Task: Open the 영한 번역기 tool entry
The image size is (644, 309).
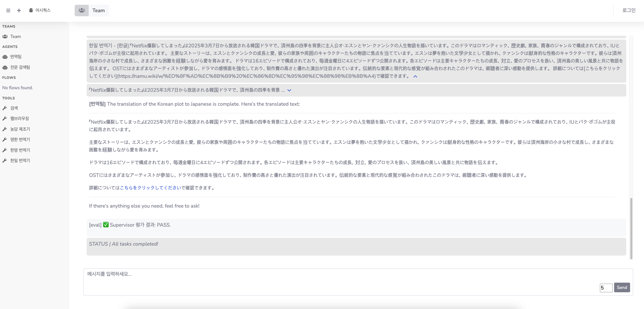Action: (x=20, y=139)
